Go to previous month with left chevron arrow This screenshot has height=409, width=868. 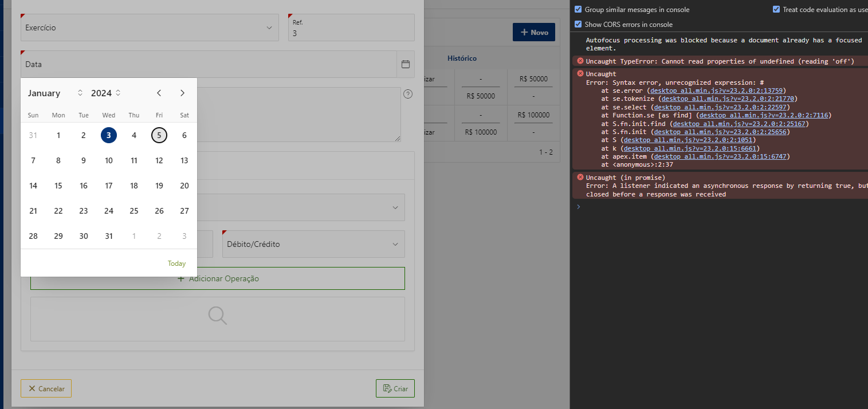pyautogui.click(x=159, y=93)
